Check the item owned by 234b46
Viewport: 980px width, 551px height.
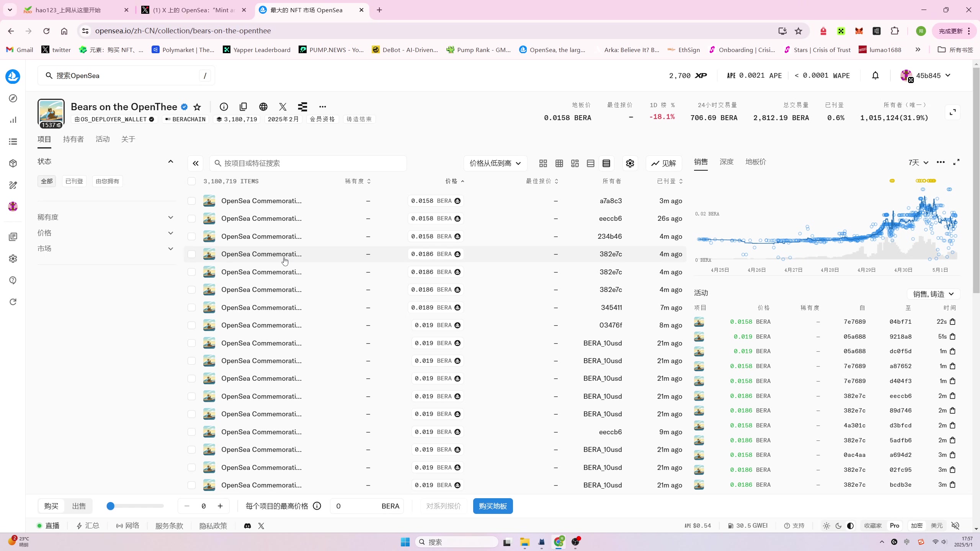pos(192,236)
